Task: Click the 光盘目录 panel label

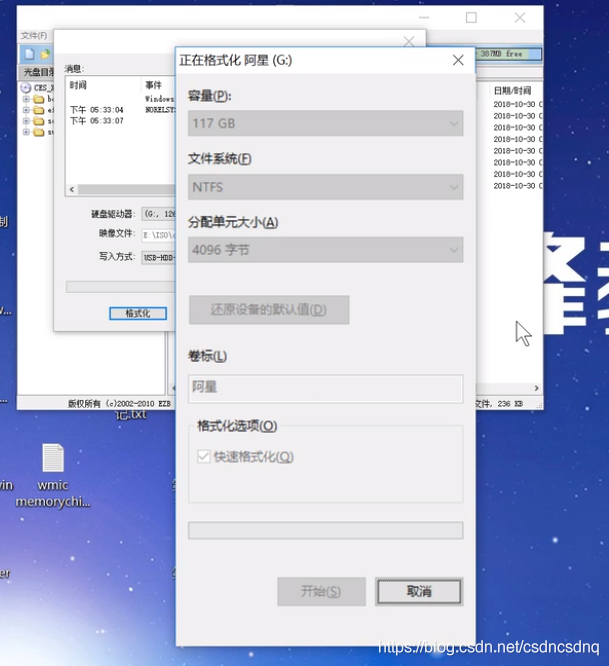Action: (x=38, y=72)
